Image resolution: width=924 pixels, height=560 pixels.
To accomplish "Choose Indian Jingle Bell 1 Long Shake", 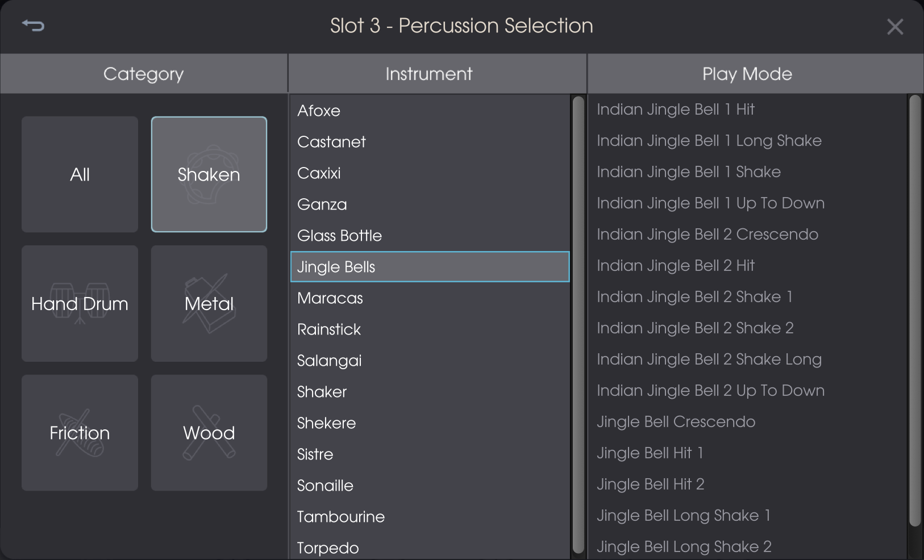I will (709, 141).
